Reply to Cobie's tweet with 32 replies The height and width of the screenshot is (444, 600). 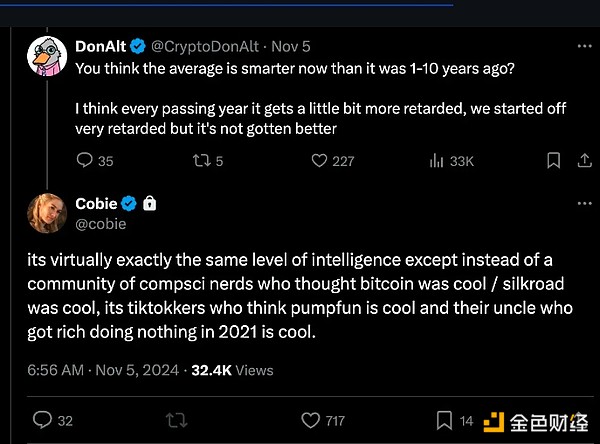point(42,420)
